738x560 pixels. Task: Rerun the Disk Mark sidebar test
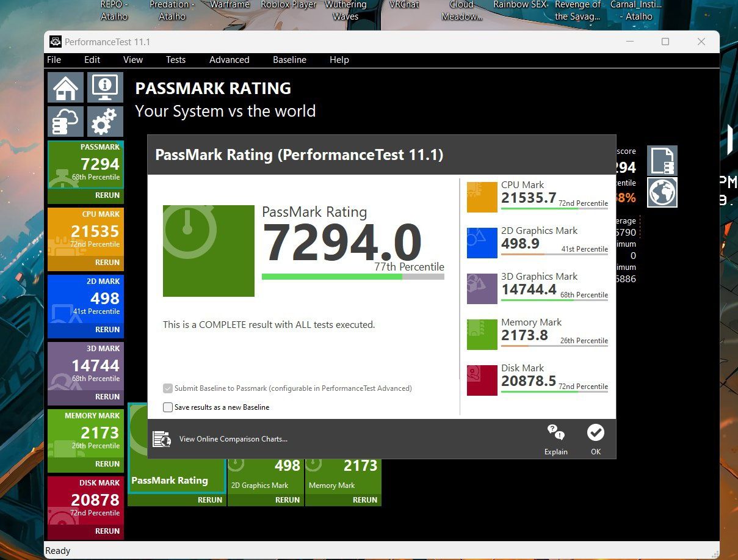pyautogui.click(x=107, y=531)
